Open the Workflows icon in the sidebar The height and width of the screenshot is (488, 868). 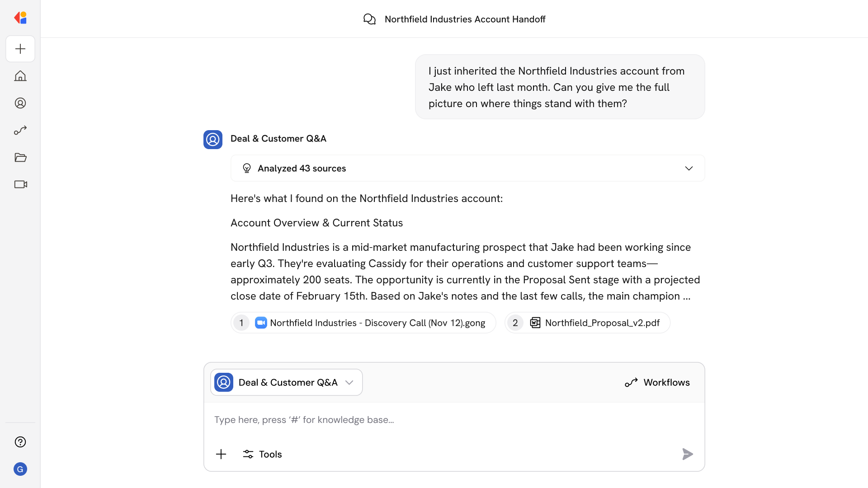point(20,130)
